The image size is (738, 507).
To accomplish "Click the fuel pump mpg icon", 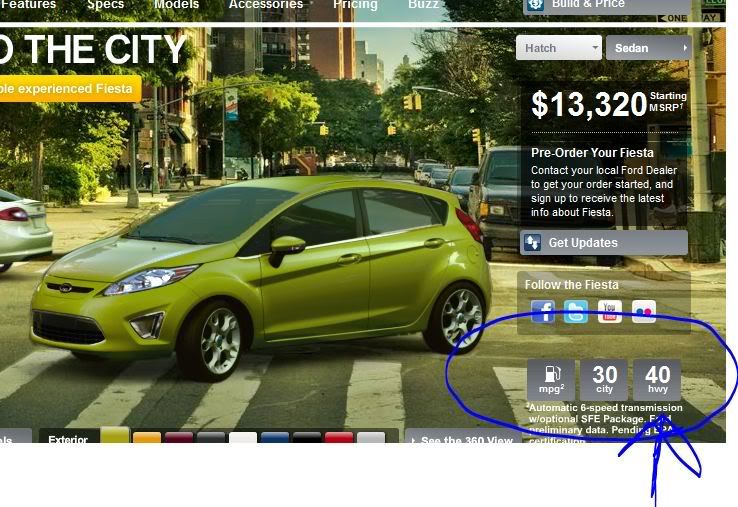I will [551, 380].
